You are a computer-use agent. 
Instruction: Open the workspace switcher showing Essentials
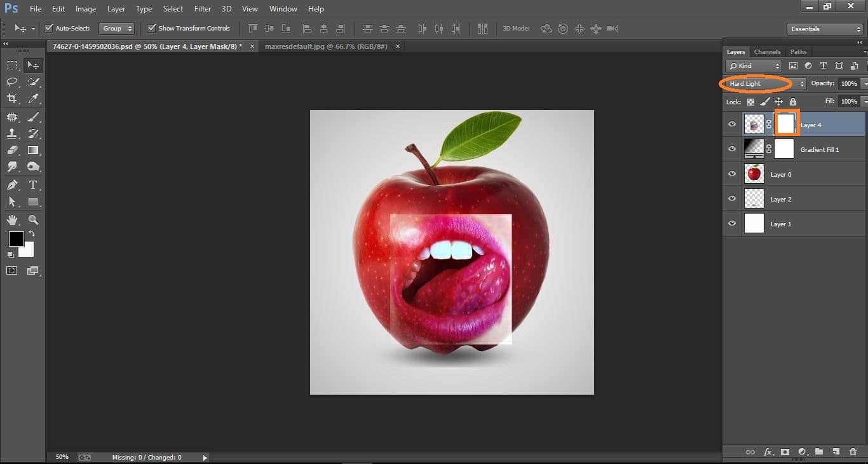824,29
